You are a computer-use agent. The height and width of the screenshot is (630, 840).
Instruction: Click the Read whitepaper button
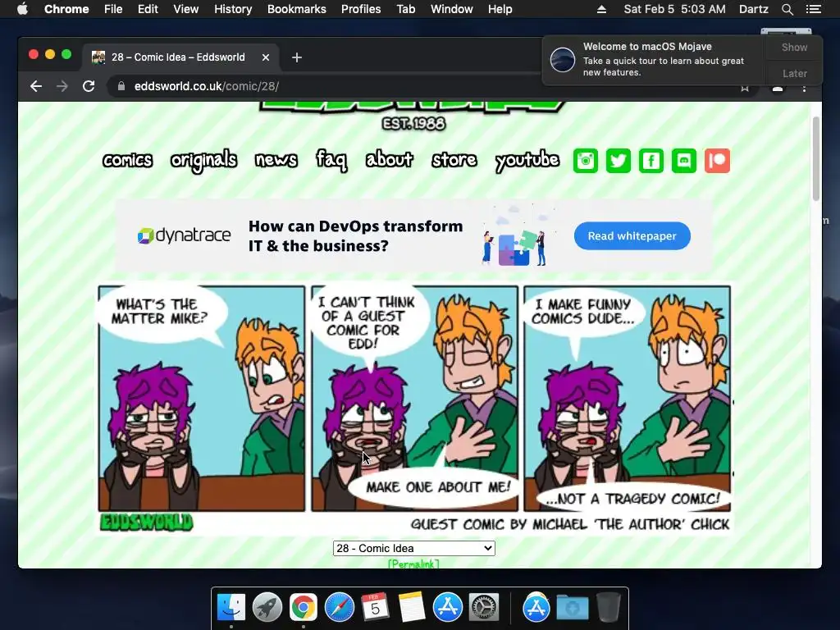[632, 235]
